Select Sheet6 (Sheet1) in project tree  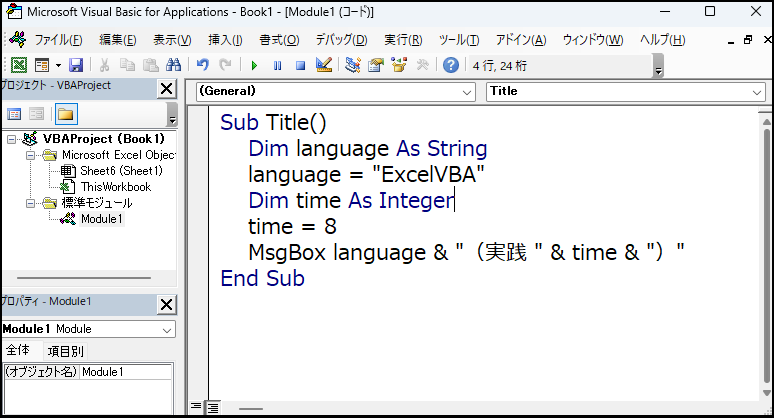tap(121, 171)
